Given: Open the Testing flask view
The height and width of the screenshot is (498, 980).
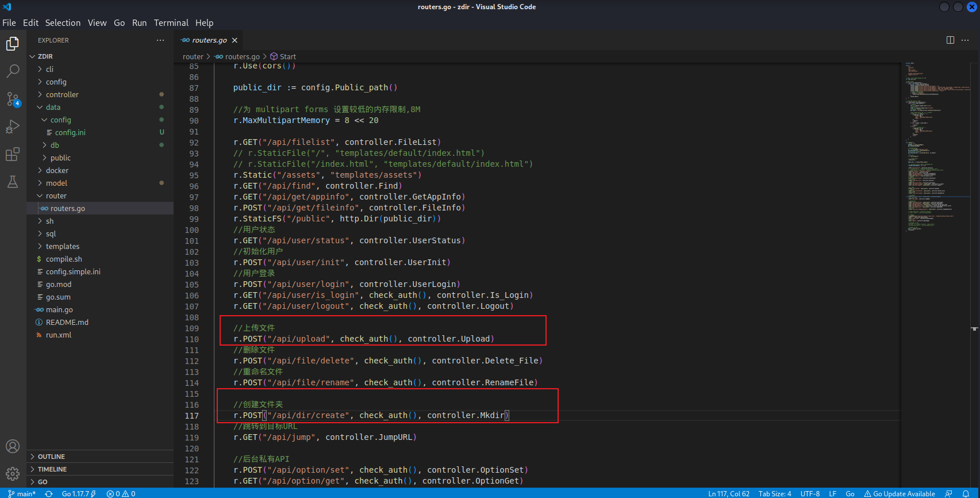Looking at the screenshot, I should [13, 182].
